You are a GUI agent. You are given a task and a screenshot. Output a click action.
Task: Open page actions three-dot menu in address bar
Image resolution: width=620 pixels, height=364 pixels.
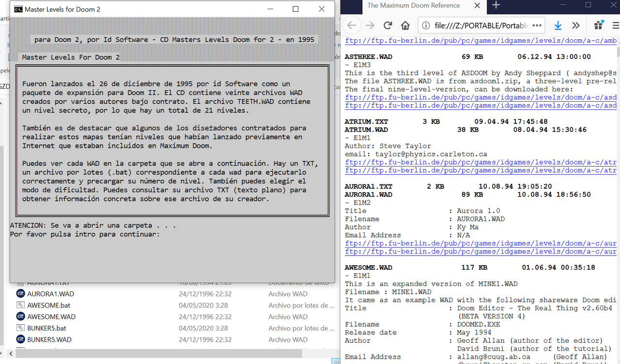[x=537, y=25]
